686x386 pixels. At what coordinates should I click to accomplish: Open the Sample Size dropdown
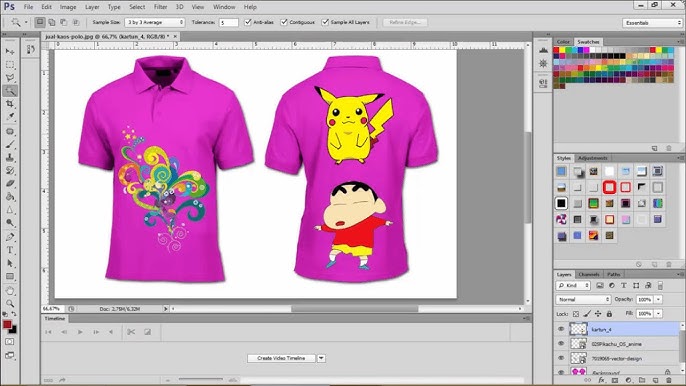pos(155,22)
